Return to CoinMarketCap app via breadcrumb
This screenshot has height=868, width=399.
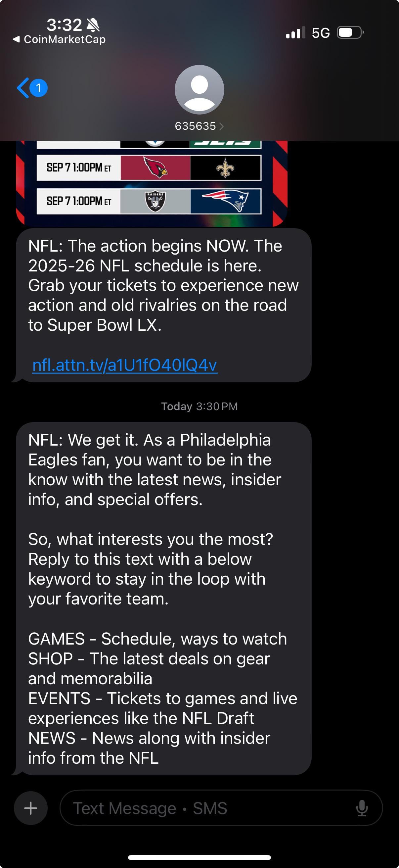point(59,39)
